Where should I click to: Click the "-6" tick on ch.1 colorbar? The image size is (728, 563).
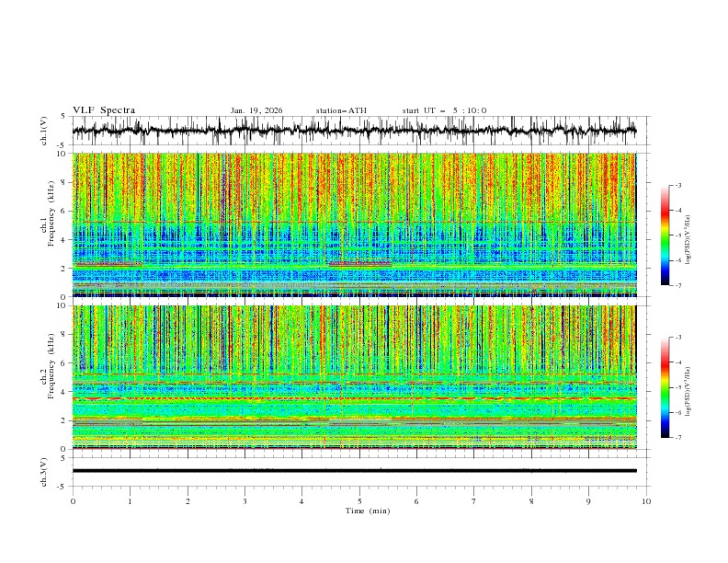point(677,261)
